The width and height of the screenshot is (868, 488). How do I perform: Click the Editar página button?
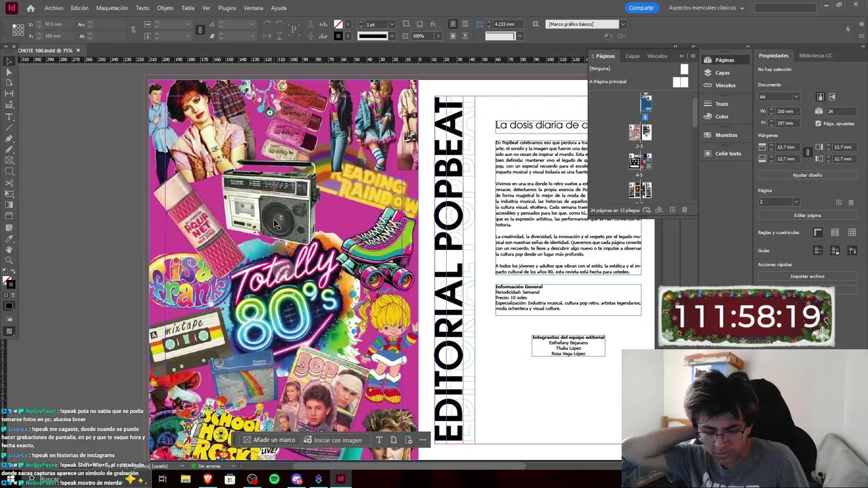click(807, 216)
